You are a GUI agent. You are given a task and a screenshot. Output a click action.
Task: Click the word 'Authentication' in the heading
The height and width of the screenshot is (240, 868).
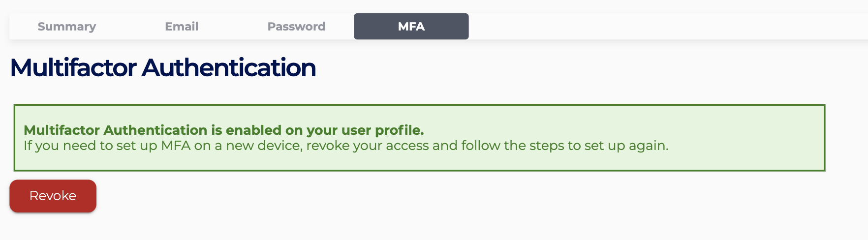[x=229, y=68]
